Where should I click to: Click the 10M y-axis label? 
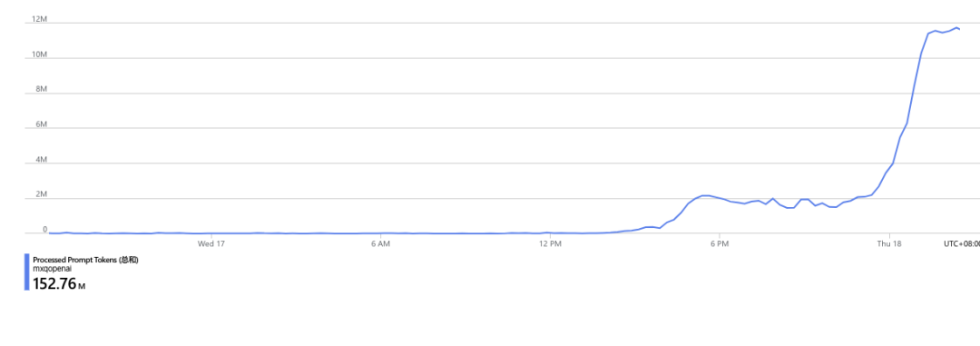39,54
